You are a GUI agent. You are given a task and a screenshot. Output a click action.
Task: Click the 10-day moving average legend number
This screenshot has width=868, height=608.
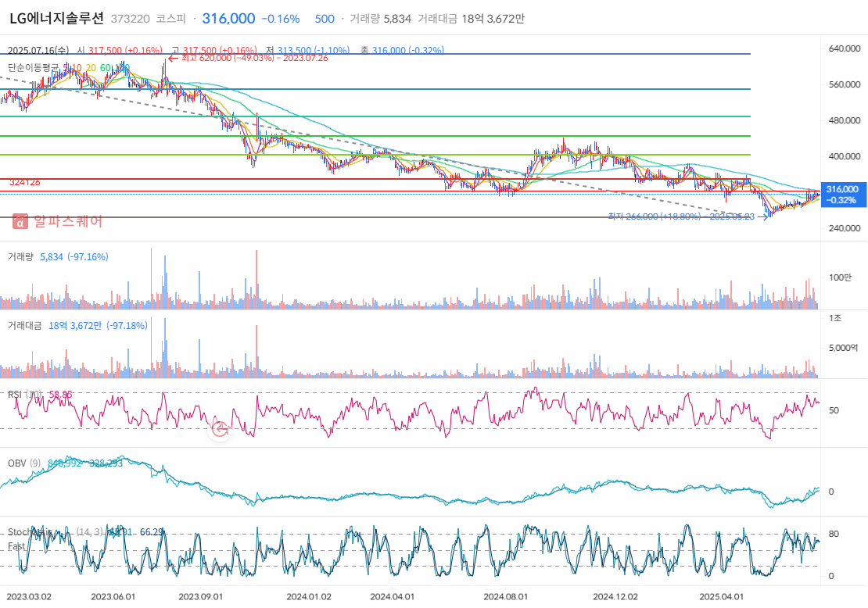77,68
